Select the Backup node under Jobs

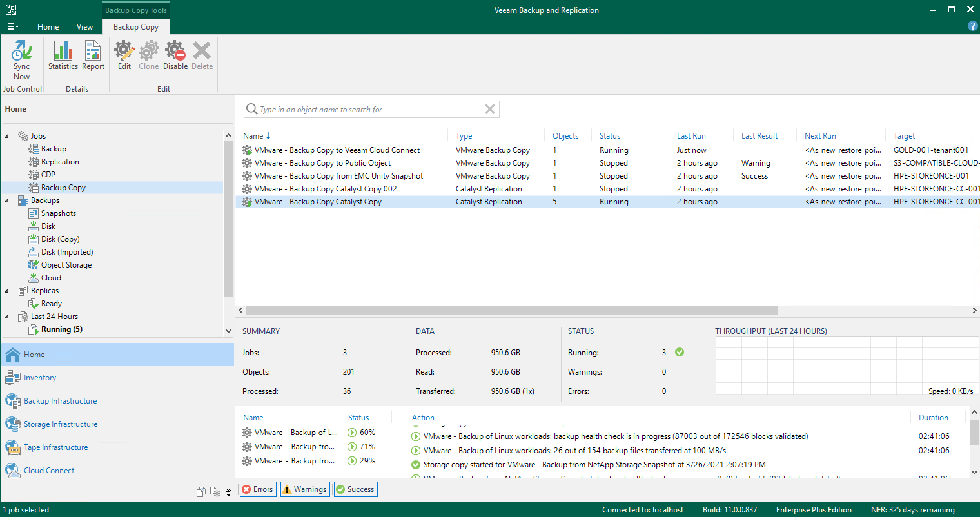54,149
